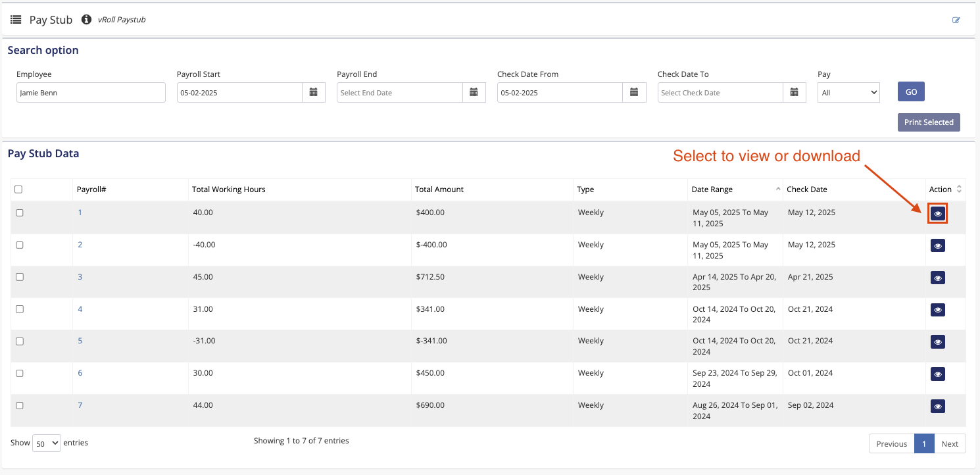Sort table by Date Range column
This screenshot has width=980, height=475.
pyautogui.click(x=735, y=189)
